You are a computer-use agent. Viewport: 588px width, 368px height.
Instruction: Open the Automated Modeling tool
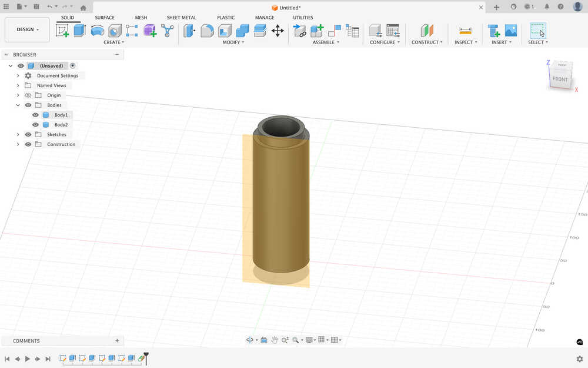[x=167, y=31]
